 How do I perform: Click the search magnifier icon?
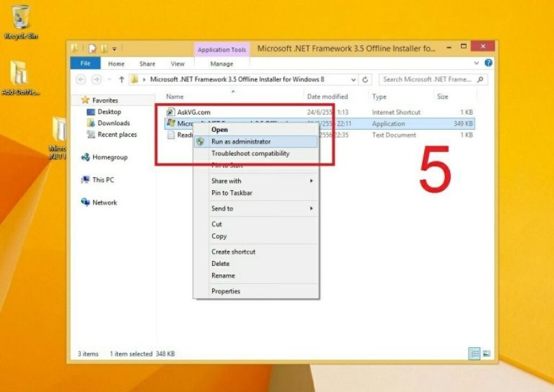coord(480,80)
